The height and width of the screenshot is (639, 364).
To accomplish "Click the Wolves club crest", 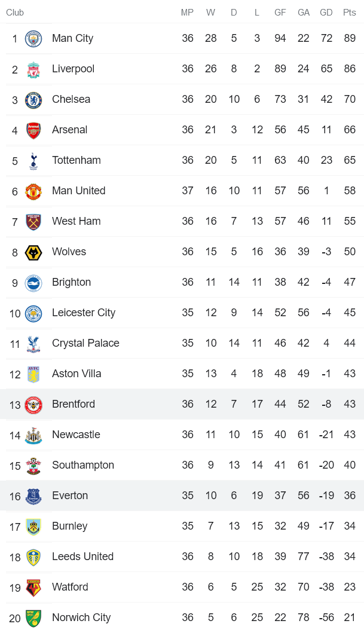I will pyautogui.click(x=33, y=252).
